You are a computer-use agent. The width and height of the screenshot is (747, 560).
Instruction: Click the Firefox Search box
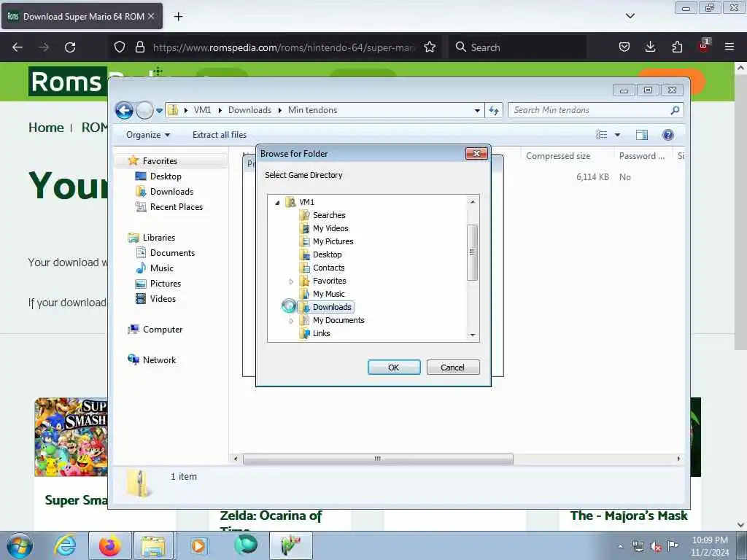[x=517, y=47]
